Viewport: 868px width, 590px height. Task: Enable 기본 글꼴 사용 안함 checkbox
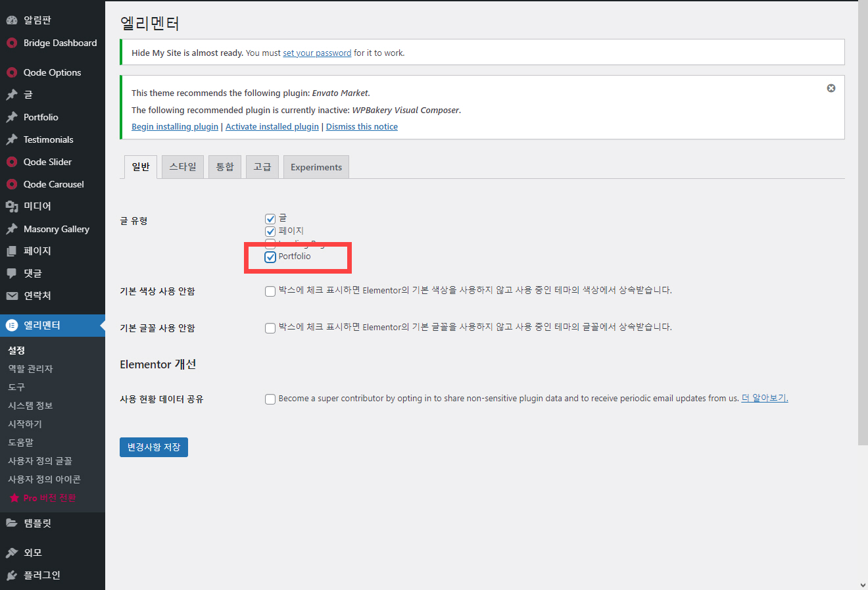click(x=270, y=328)
